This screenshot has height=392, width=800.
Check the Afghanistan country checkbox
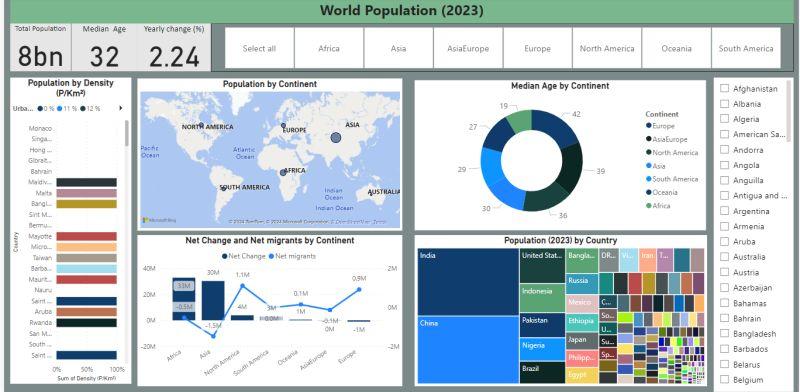(x=724, y=88)
